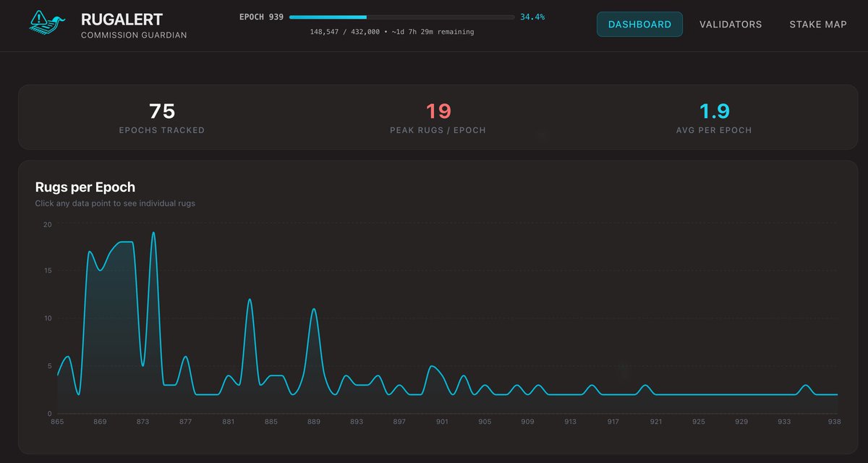Click the RugAlert logo icon

pos(46,25)
